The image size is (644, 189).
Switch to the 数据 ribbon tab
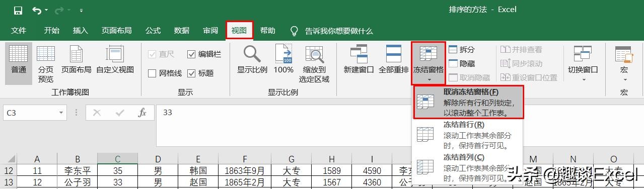pos(182,31)
